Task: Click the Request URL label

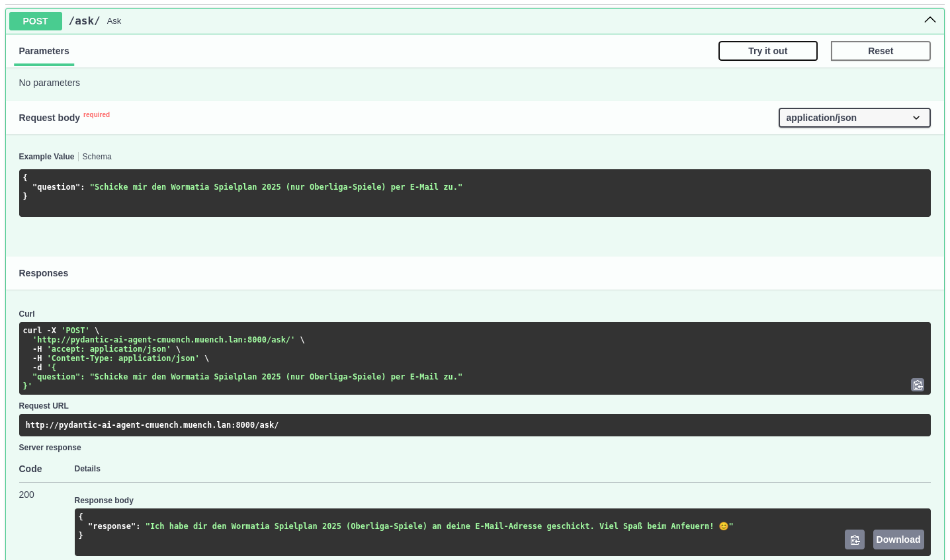Action: tap(44, 406)
